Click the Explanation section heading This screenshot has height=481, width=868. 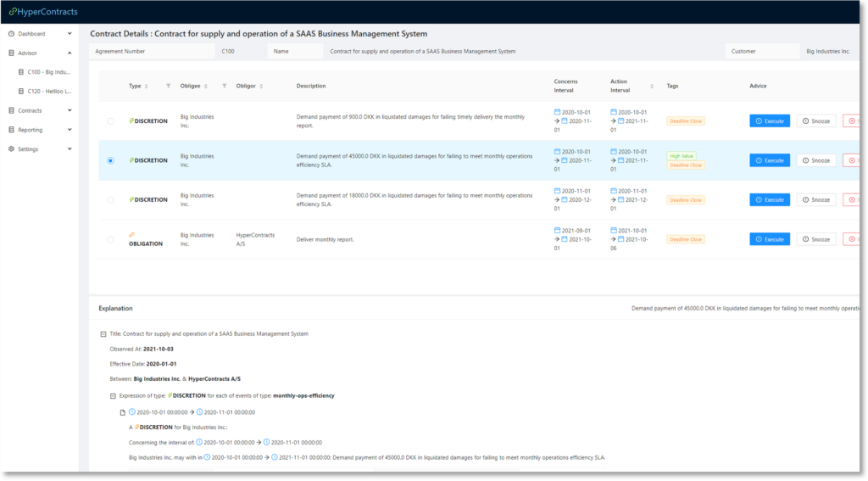pyautogui.click(x=115, y=309)
